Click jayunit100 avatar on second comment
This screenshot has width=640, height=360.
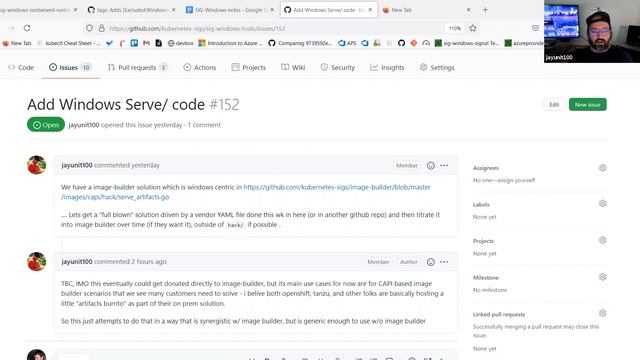[x=36, y=262]
